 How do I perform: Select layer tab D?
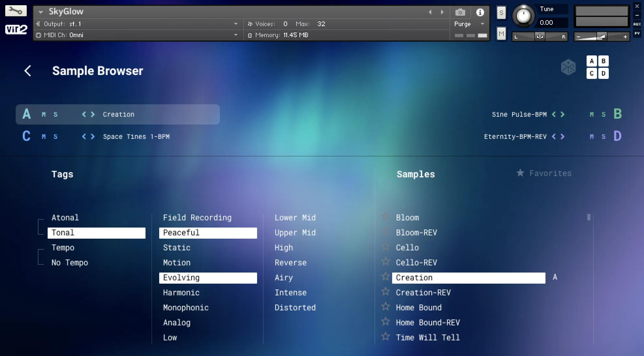coord(603,73)
